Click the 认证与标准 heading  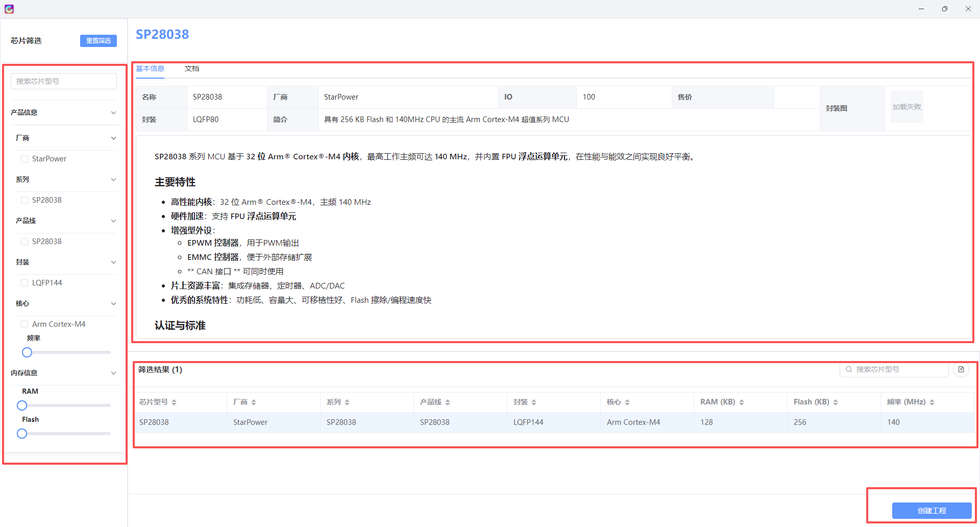click(180, 325)
